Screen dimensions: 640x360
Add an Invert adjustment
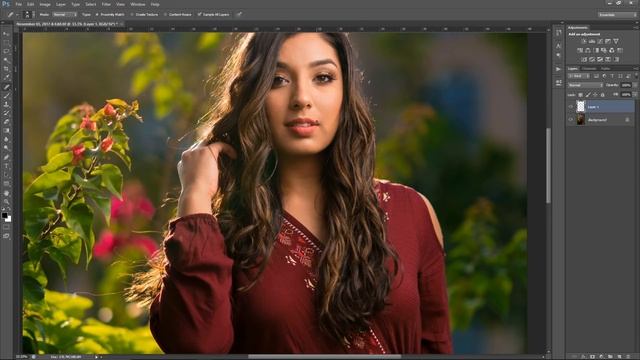click(583, 59)
